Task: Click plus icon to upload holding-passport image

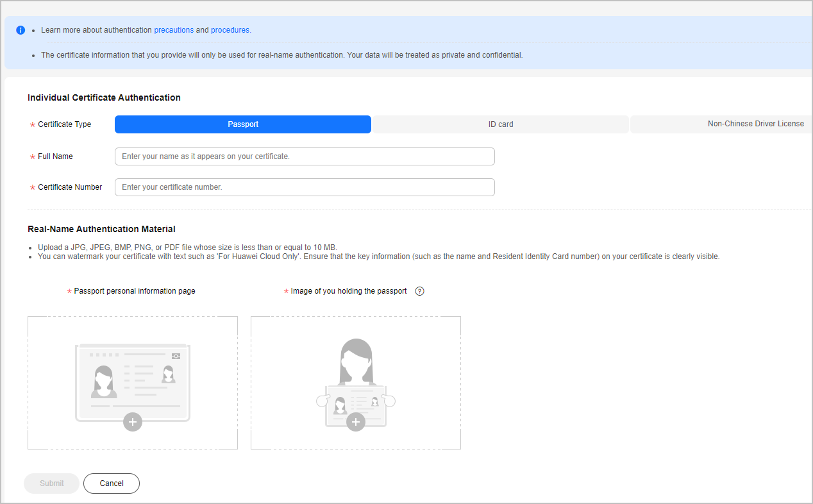Action: [356, 422]
